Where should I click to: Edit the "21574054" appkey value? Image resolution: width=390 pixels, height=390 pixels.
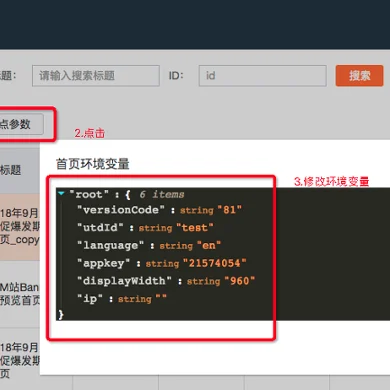(215, 263)
